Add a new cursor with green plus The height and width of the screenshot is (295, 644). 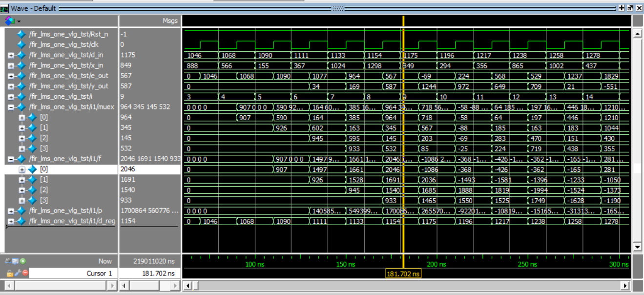(x=23, y=261)
